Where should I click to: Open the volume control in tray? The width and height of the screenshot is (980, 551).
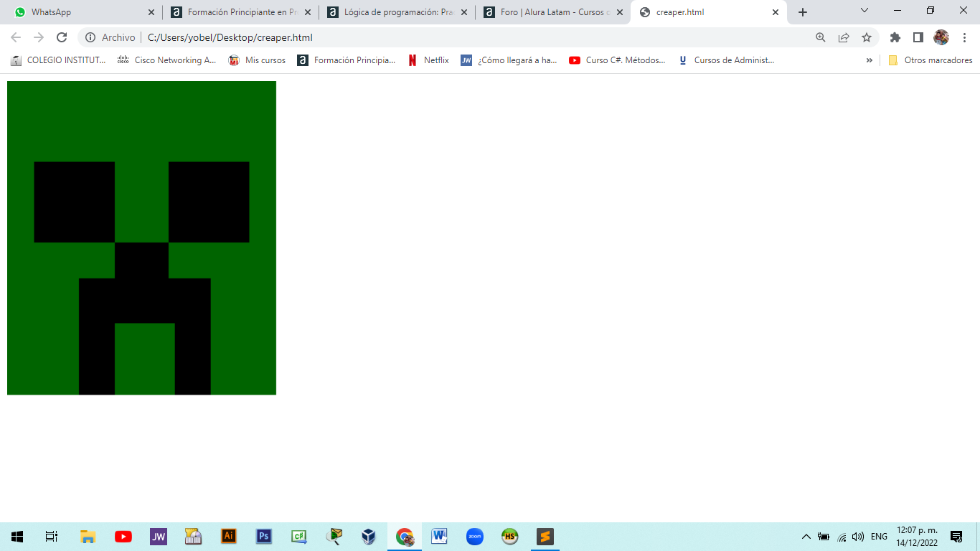(858, 537)
